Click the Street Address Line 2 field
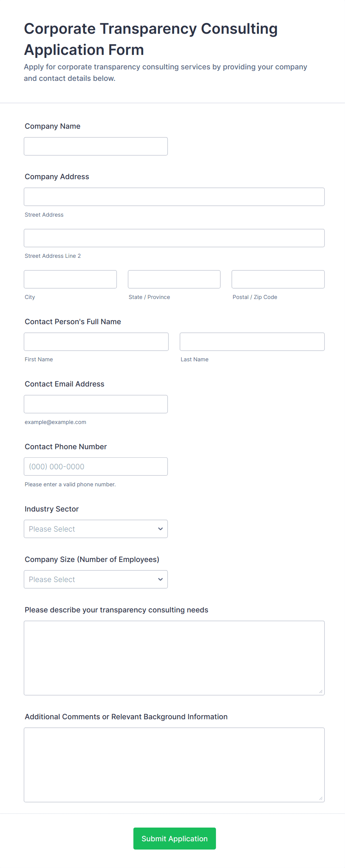This screenshot has height=868, width=345. (174, 238)
